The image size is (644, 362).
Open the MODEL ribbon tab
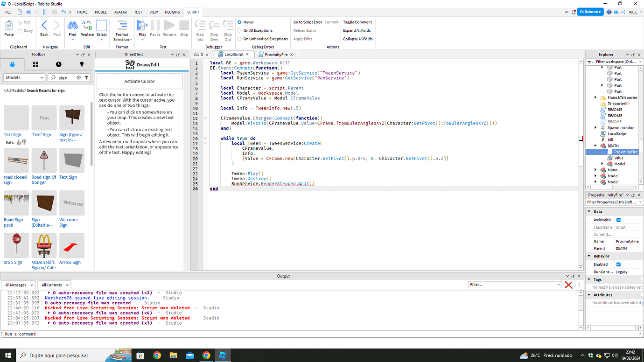click(x=100, y=12)
